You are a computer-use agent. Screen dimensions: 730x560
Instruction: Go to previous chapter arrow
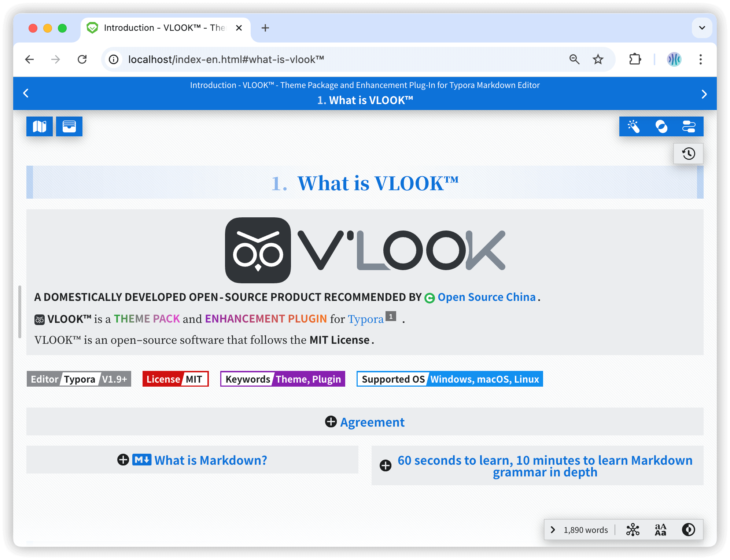click(26, 93)
